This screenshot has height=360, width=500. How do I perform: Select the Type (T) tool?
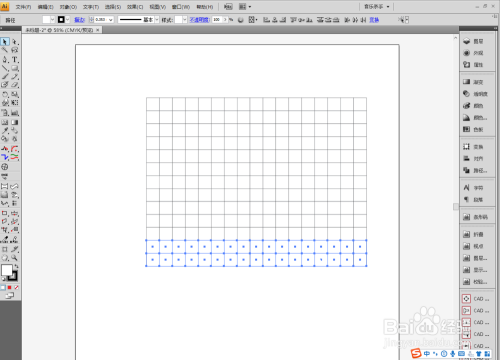[x=15, y=60]
